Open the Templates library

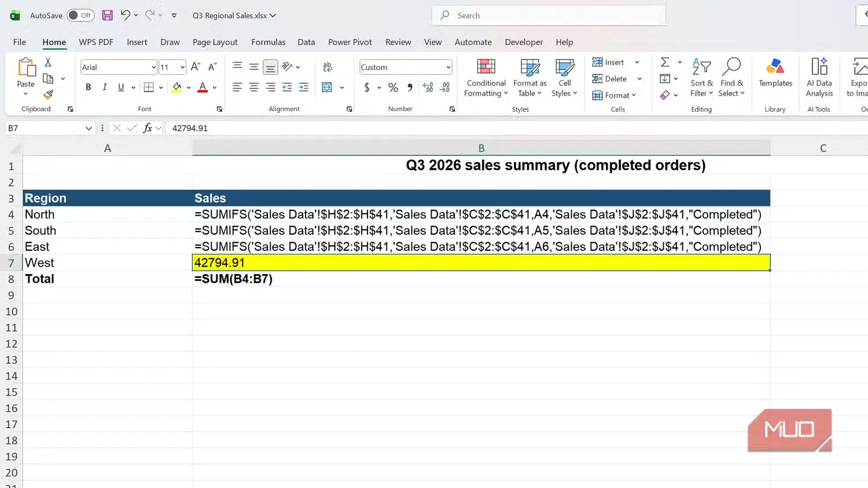click(x=775, y=73)
